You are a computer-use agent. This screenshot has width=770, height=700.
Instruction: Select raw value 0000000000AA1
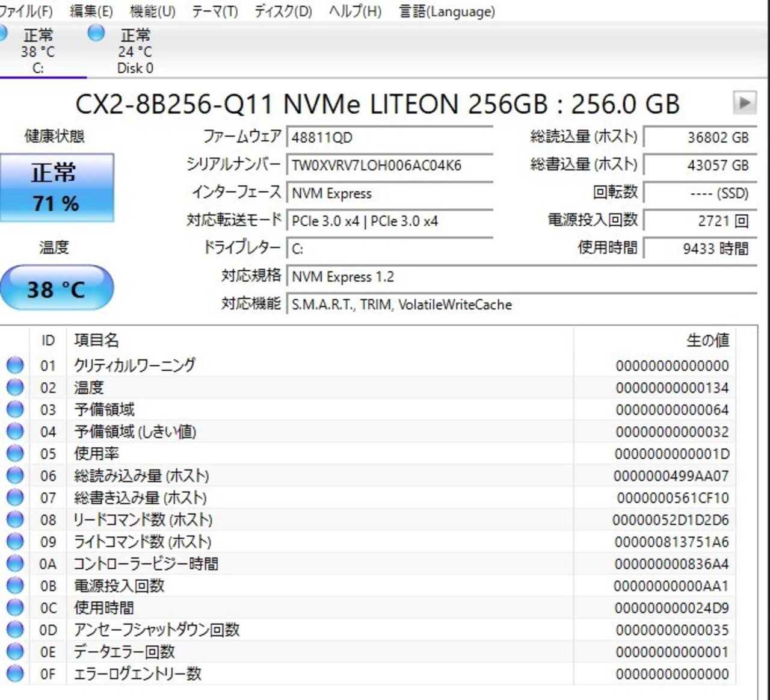(671, 586)
